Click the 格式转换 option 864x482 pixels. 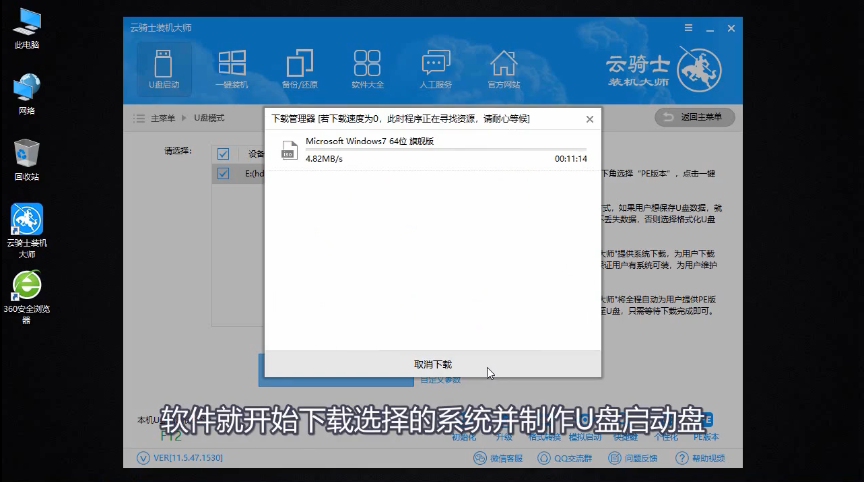tap(544, 437)
